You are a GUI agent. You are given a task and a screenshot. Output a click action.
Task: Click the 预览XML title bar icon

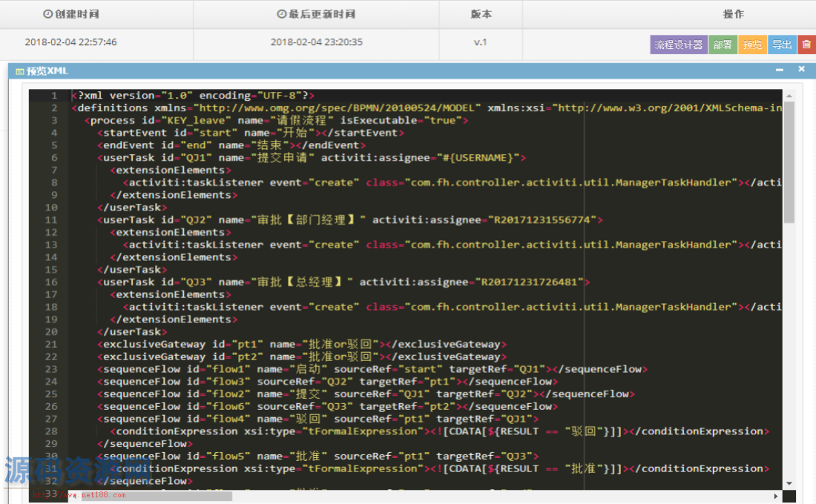click(x=20, y=71)
